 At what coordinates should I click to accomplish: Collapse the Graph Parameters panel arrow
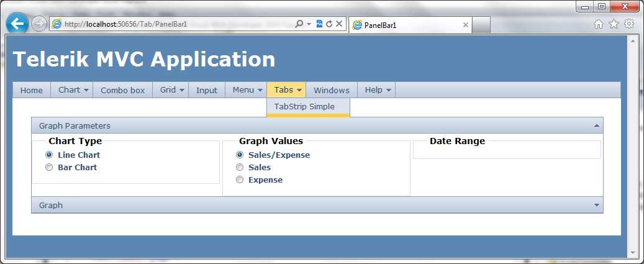coord(597,125)
